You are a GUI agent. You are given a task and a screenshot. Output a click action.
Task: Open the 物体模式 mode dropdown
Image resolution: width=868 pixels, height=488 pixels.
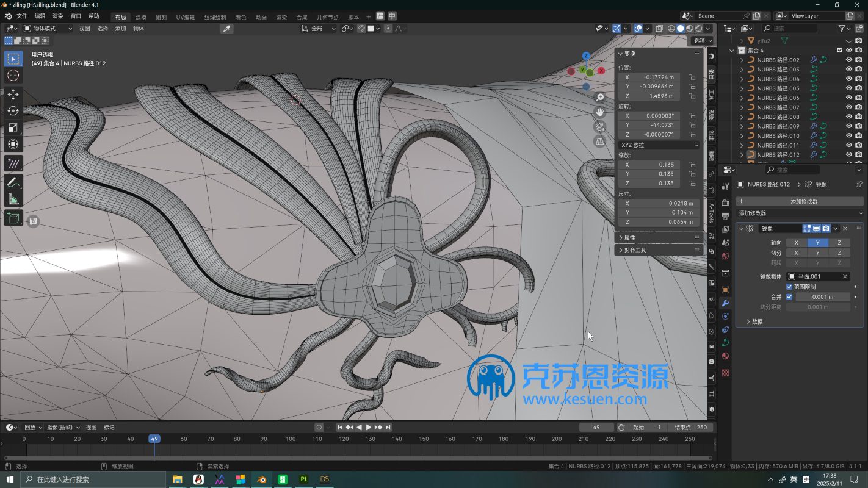[48, 29]
